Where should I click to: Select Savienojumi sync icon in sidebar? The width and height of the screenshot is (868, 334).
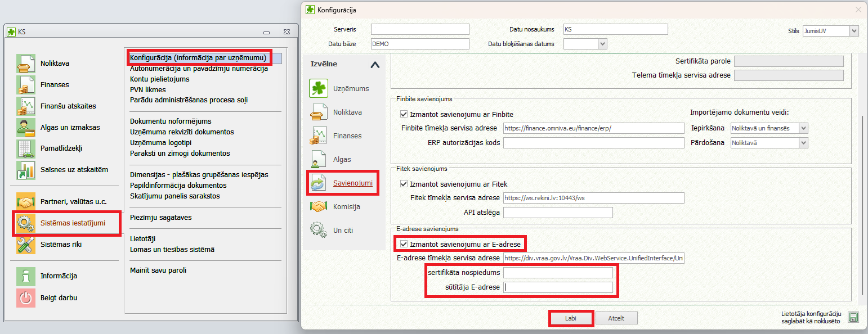319,183
